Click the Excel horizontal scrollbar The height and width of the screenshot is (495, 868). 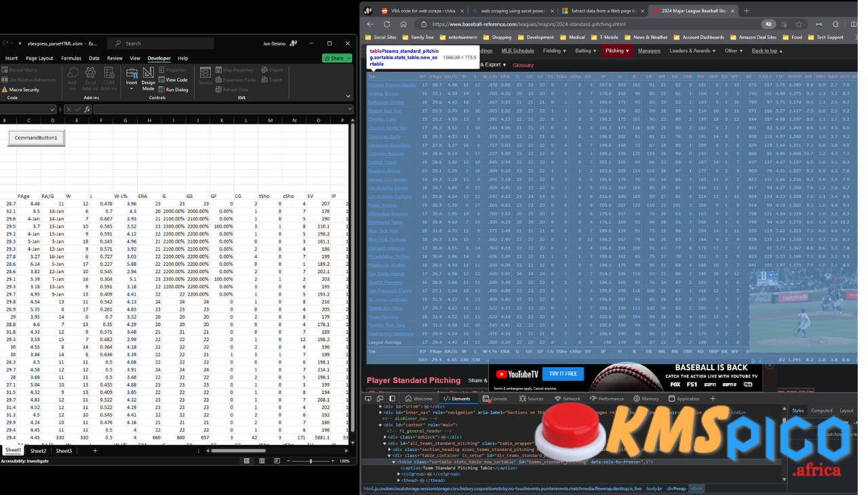(x=239, y=451)
